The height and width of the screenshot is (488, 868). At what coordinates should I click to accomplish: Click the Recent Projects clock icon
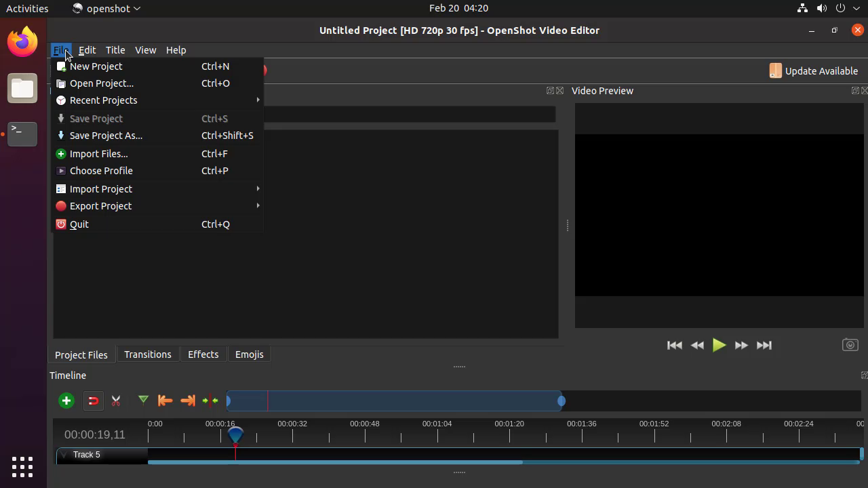(61, 100)
